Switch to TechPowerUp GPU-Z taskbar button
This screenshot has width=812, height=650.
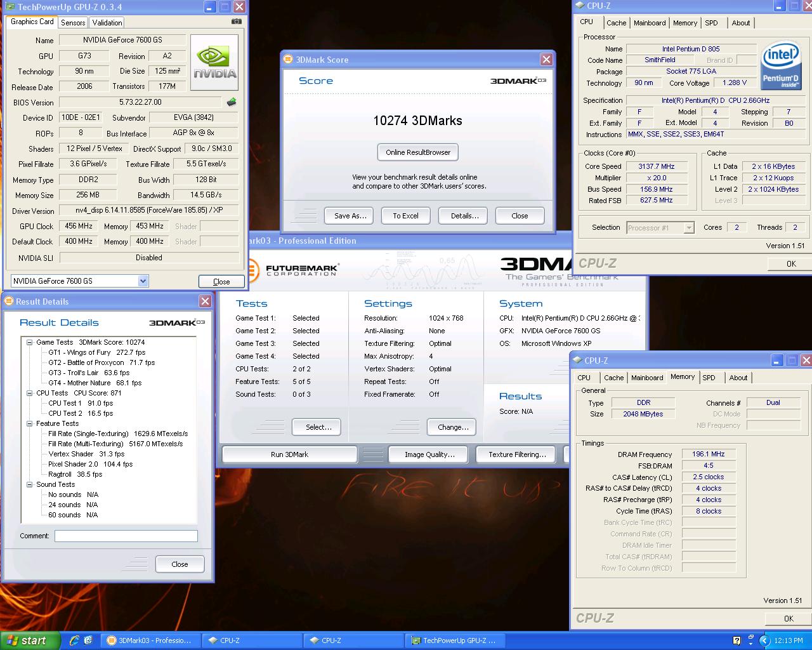[x=455, y=640]
